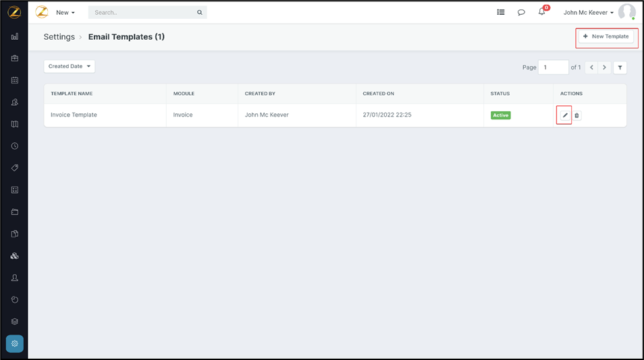Open the contacts people sidebar icon
This screenshot has width=644, height=360.
click(15, 102)
